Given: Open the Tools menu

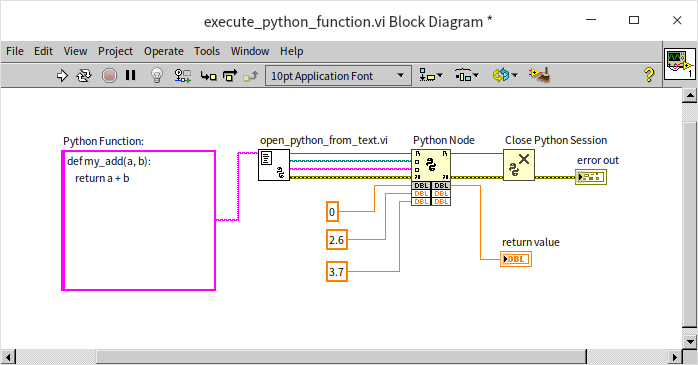Looking at the screenshot, I should click(207, 51).
